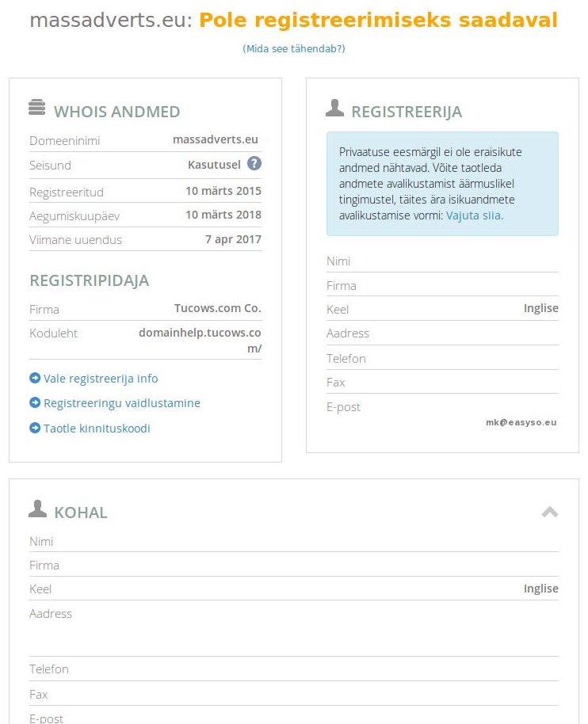Open the 'Registreeringu vaidlustamine' link
588x724 pixels.
coord(122,403)
